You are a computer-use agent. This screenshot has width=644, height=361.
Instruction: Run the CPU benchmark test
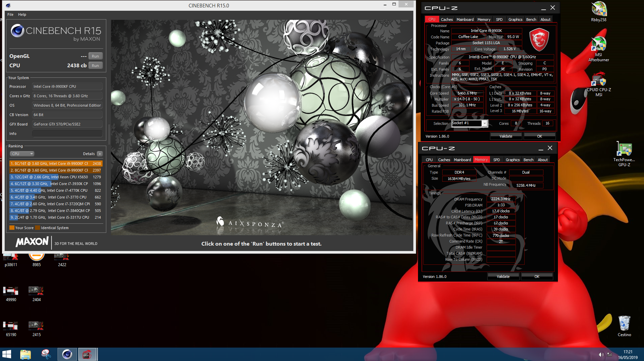click(x=96, y=66)
